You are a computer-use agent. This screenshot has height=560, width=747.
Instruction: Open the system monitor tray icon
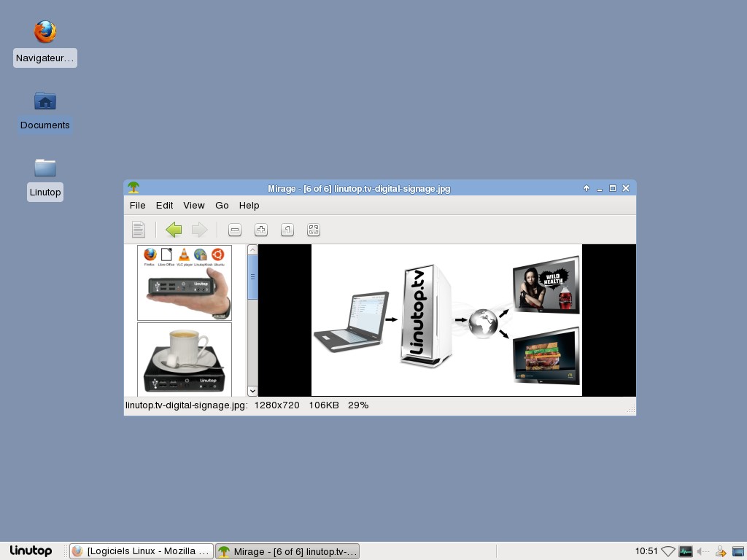click(x=686, y=551)
